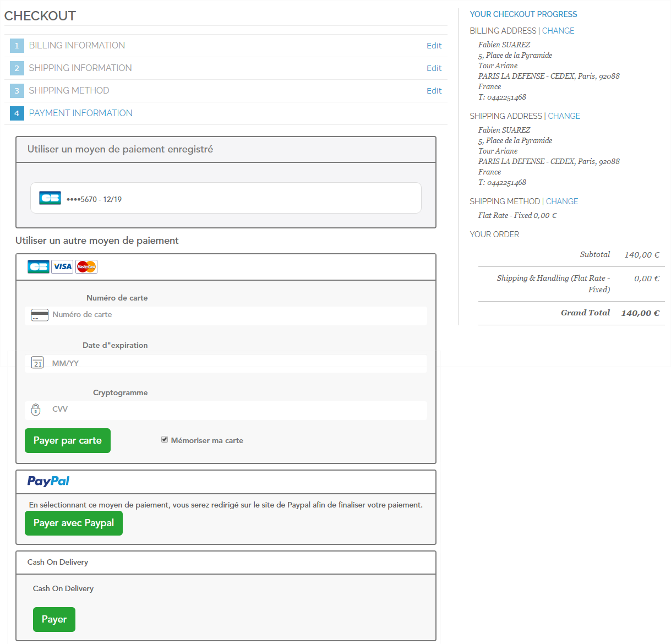Change the billing address via CHANGE link
The height and width of the screenshot is (644, 671).
558,31
